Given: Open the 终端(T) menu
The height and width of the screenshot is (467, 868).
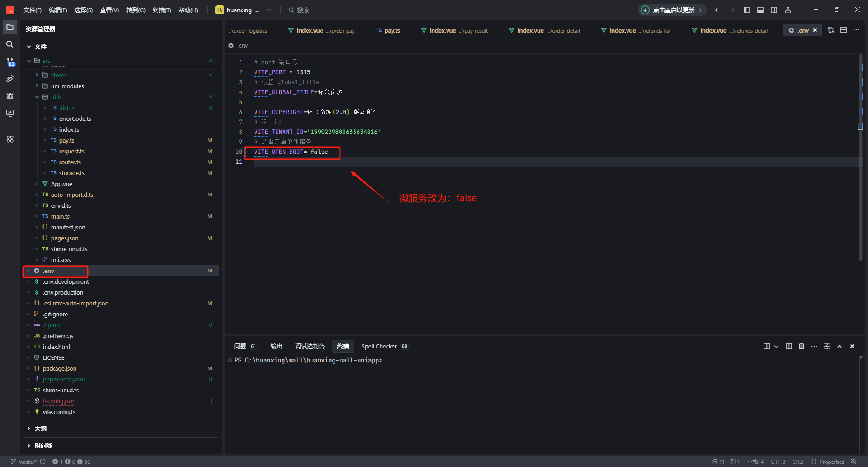Looking at the screenshot, I should (161, 10).
